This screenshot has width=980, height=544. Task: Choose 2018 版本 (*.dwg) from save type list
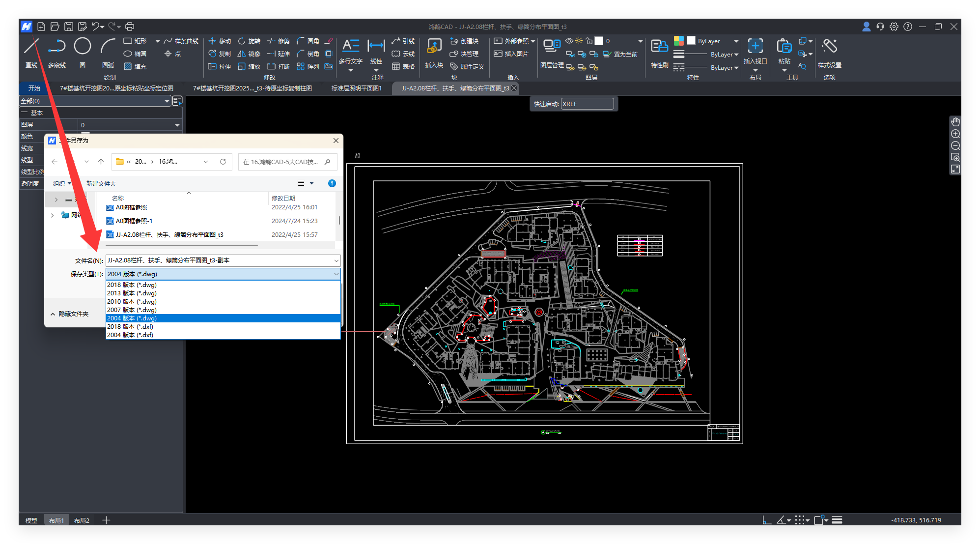(x=132, y=285)
